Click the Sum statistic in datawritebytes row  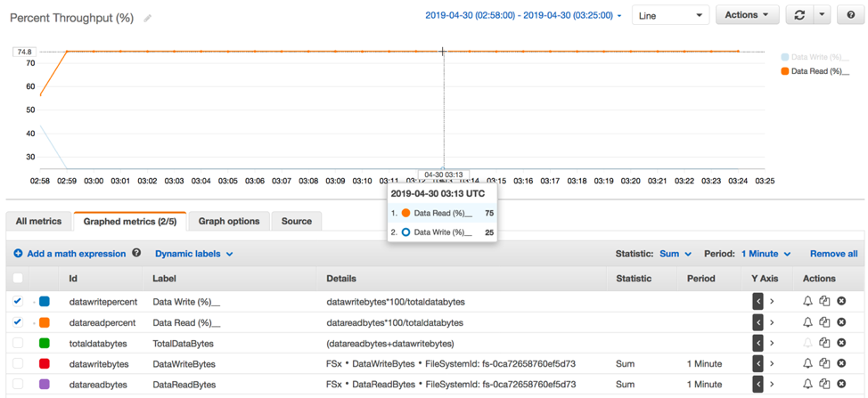coord(623,364)
